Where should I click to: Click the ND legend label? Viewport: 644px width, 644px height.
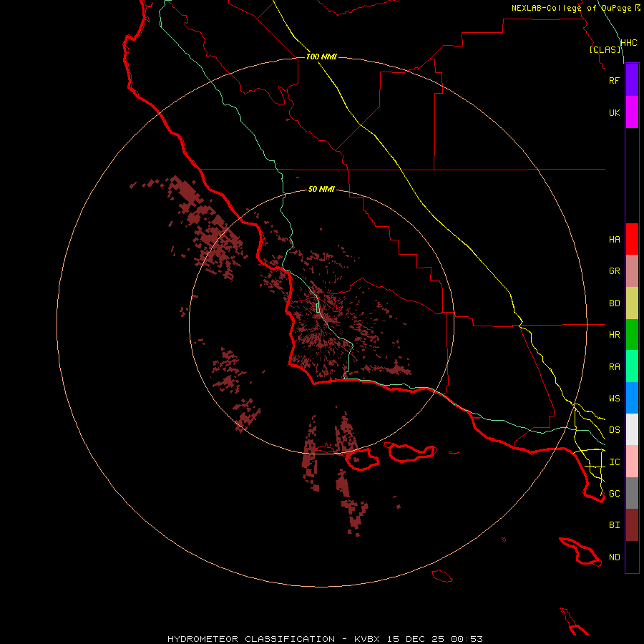[x=614, y=557]
